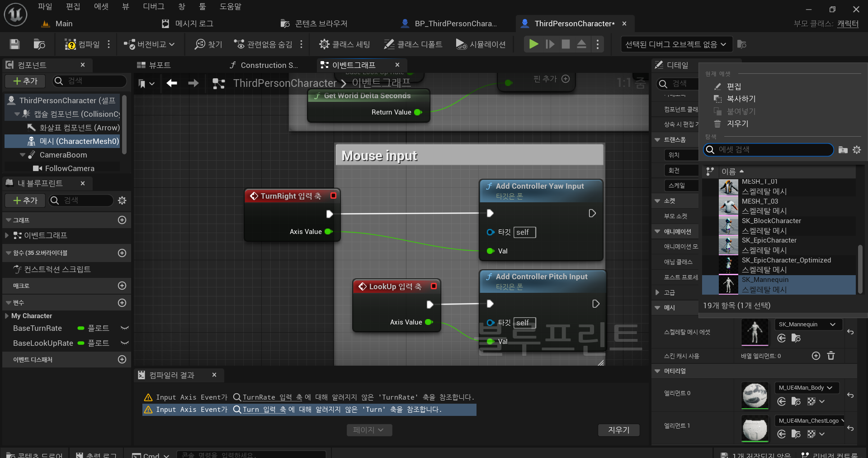Browse to asset in content browser icon

coord(39,44)
